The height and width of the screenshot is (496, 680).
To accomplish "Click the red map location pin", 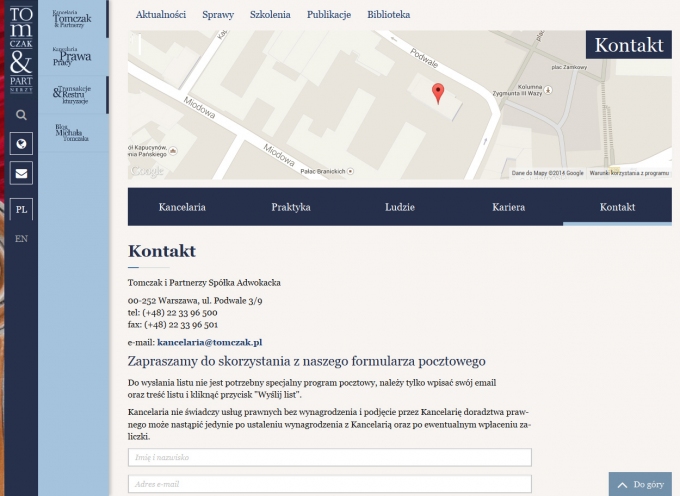I will point(437,94).
